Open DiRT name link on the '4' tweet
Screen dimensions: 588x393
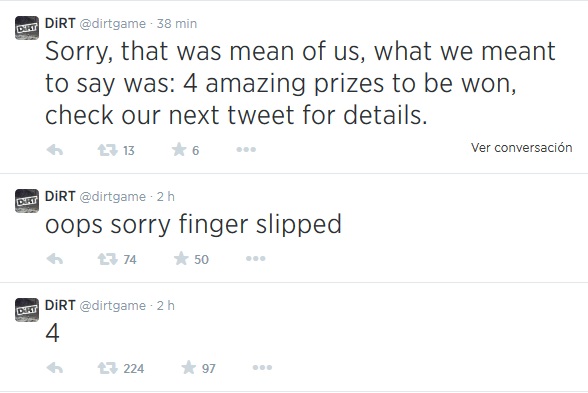click(x=60, y=305)
